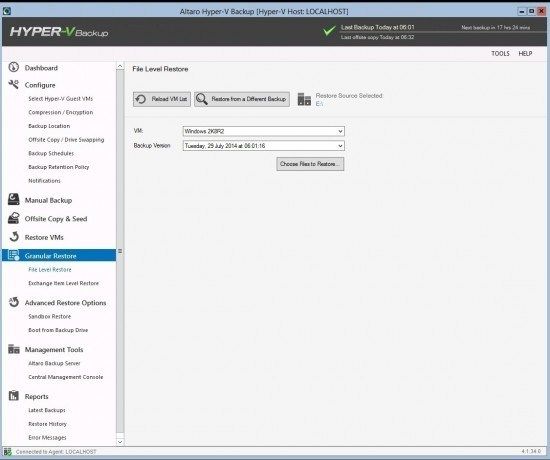This screenshot has width=550, height=460.
Task: Click the magnifier icon on Restore from a Different Backup
Action: pos(201,99)
